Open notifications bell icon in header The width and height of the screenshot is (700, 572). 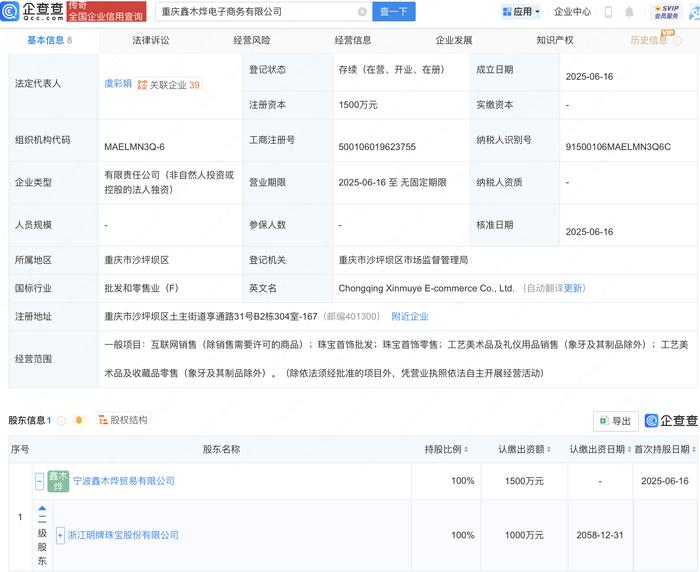coord(629,12)
